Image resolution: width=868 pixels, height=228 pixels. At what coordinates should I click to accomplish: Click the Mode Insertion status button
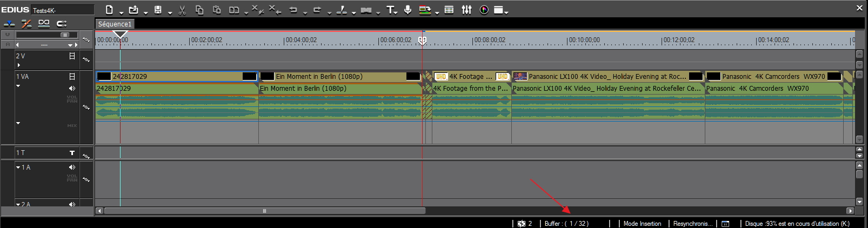[642, 224]
